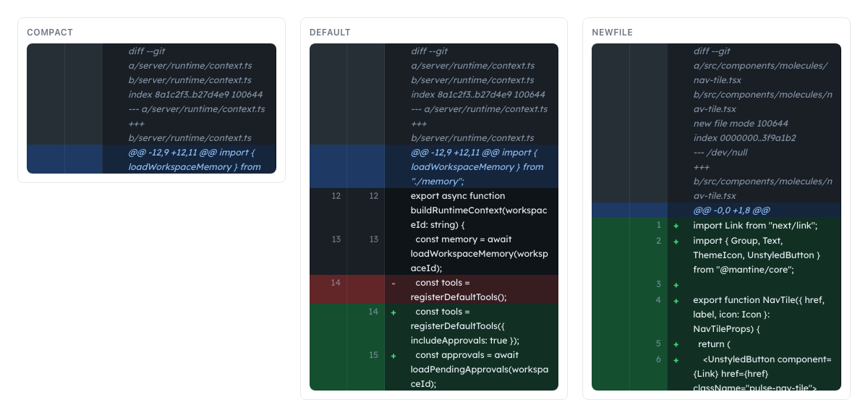Click the "new file mode 100644" line
Image resolution: width=868 pixels, height=405 pixels.
click(741, 124)
